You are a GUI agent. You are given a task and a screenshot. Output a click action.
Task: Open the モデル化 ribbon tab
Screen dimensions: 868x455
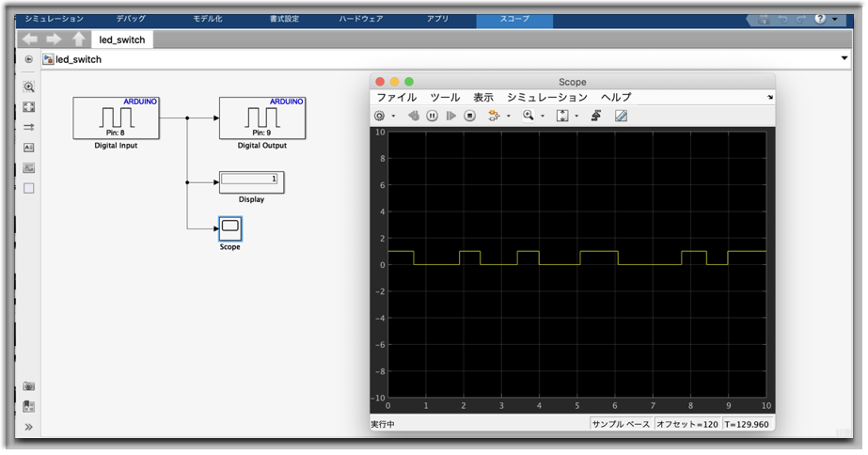click(x=208, y=19)
